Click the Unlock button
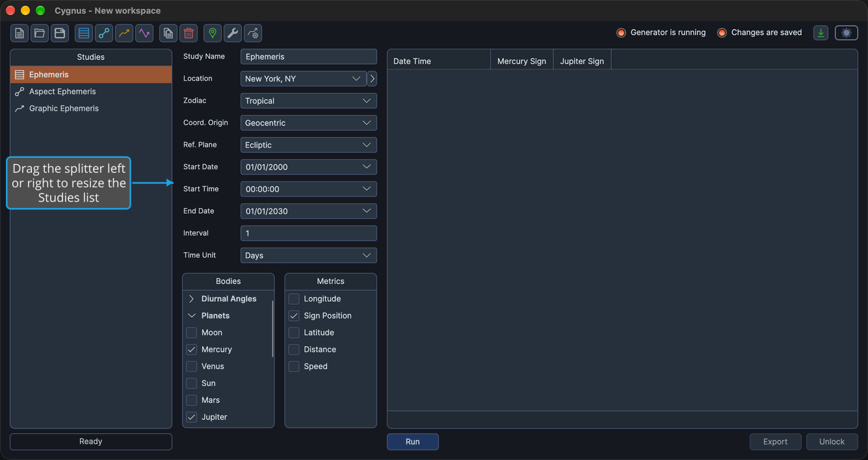 click(x=832, y=442)
